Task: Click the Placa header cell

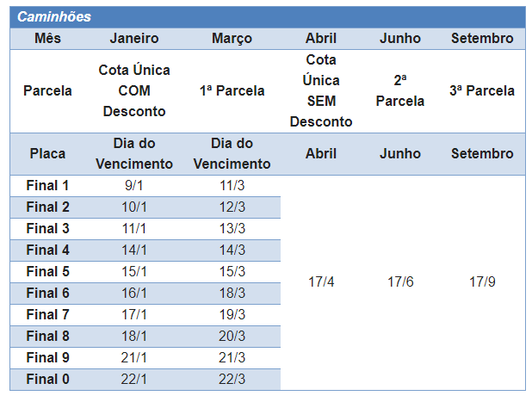Action: click(47, 154)
